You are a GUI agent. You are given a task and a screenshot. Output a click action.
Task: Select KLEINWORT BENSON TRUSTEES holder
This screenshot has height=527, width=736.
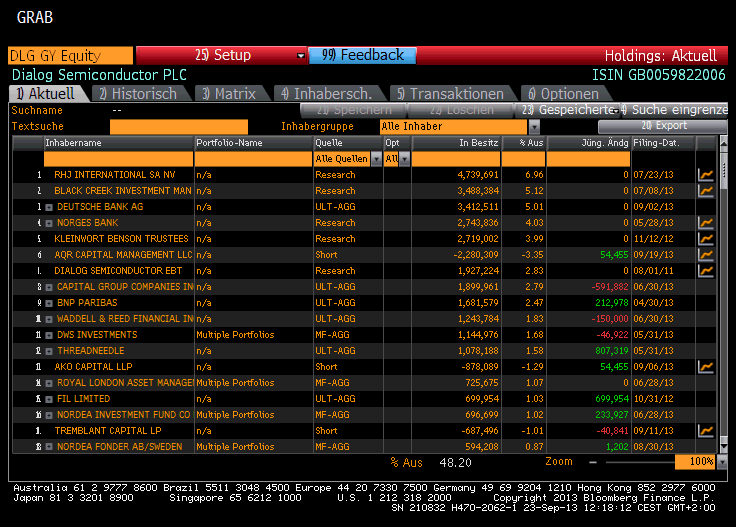[x=121, y=239]
